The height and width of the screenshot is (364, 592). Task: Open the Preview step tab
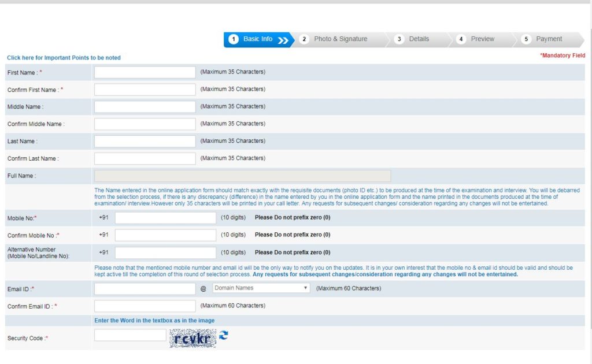(x=482, y=39)
